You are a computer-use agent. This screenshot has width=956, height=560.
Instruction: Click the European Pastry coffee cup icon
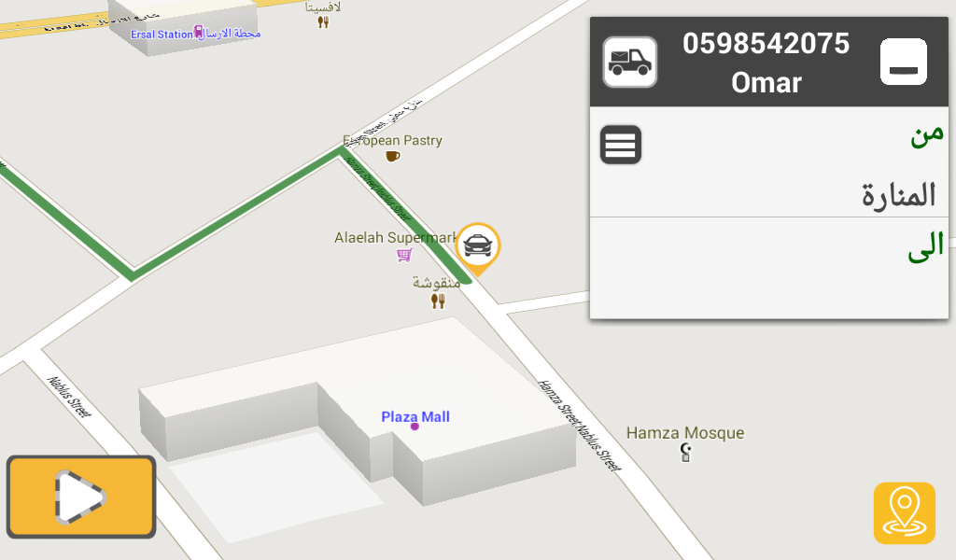[x=393, y=156]
